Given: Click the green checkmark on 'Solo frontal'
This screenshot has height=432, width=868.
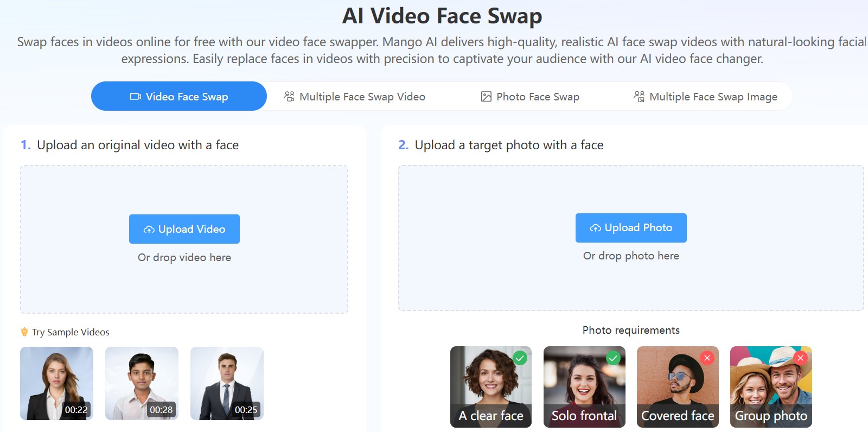Looking at the screenshot, I should 613,358.
